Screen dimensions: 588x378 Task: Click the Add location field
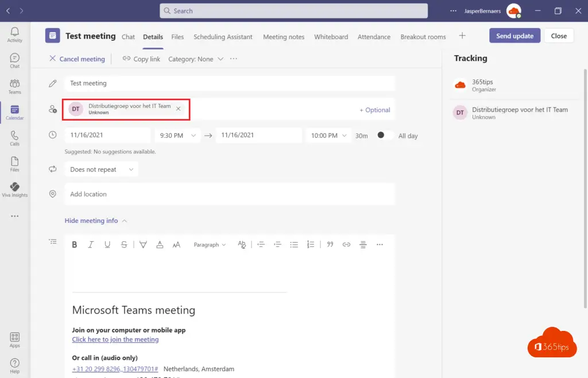(230, 194)
